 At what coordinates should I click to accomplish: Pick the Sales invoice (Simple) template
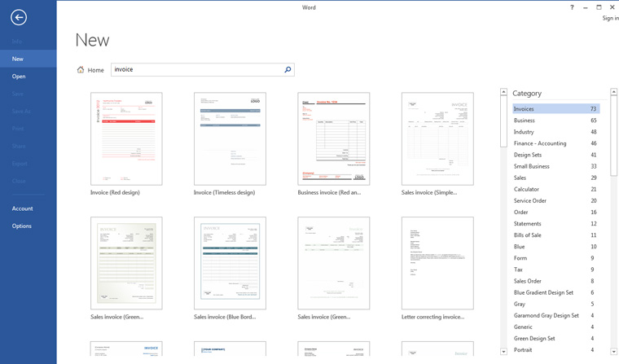click(437, 138)
